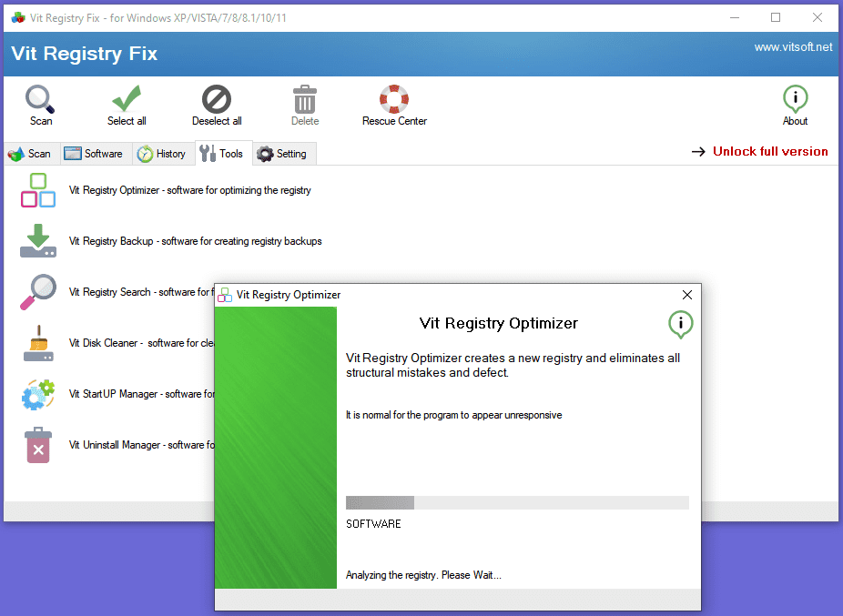This screenshot has width=843, height=616.
Task: Close the Vit Registry Optimizer dialog
Action: (x=687, y=295)
